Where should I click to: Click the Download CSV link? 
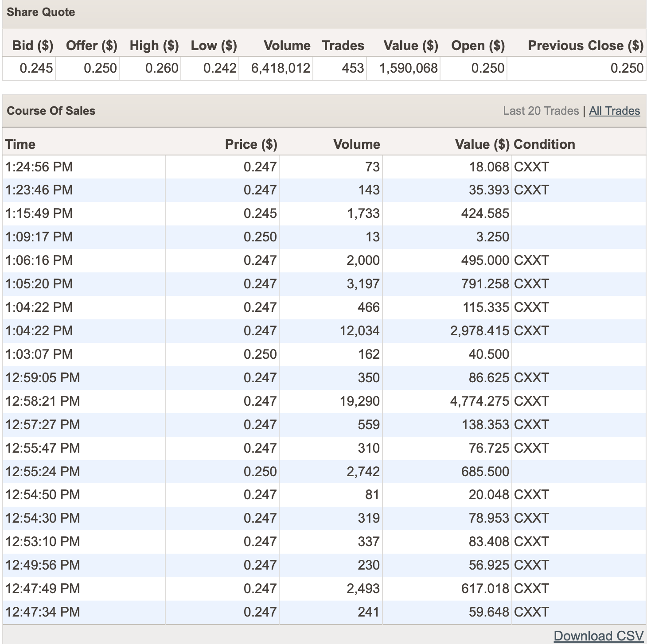(598, 636)
